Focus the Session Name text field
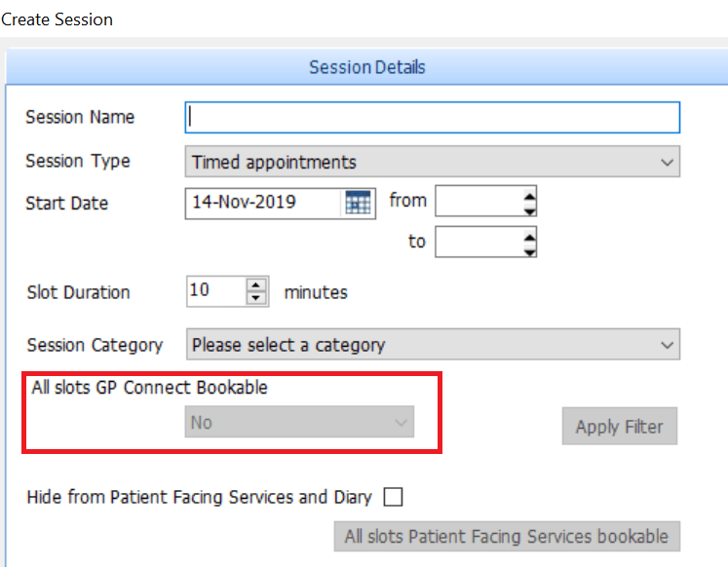The width and height of the screenshot is (728, 567). 432,118
